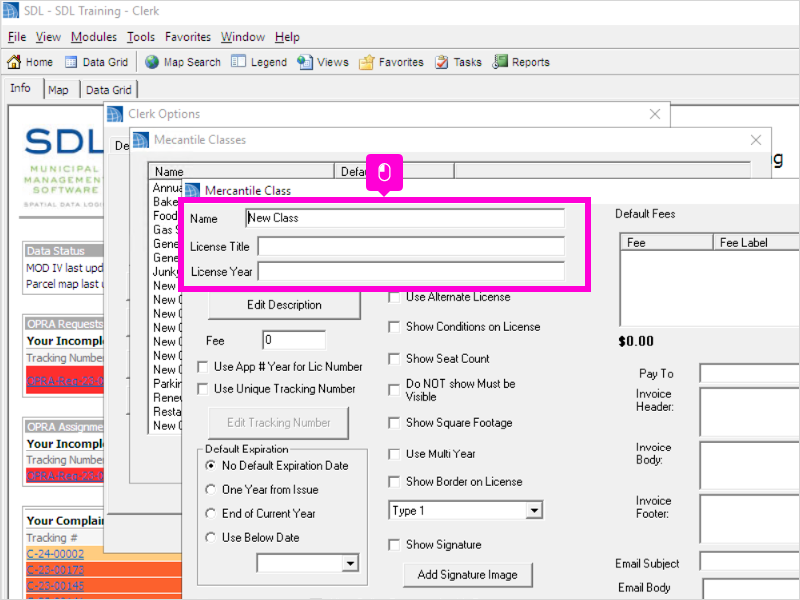Click the License Title input field

tap(411, 246)
